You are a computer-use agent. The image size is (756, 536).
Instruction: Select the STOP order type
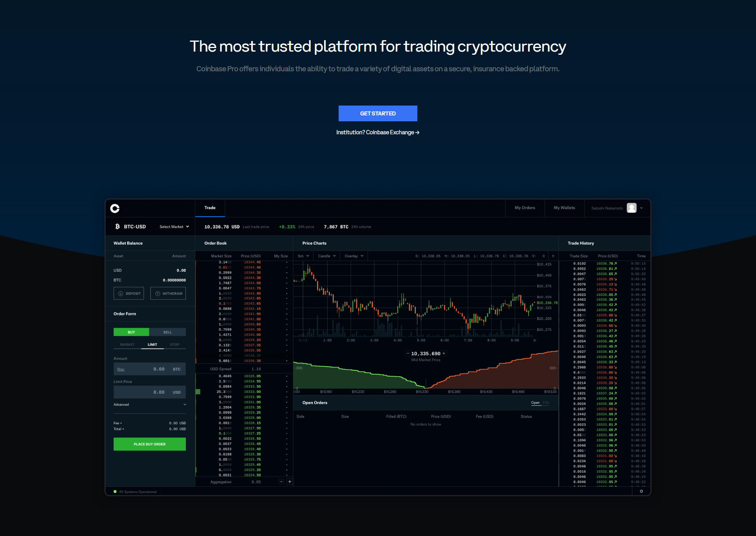(x=174, y=345)
